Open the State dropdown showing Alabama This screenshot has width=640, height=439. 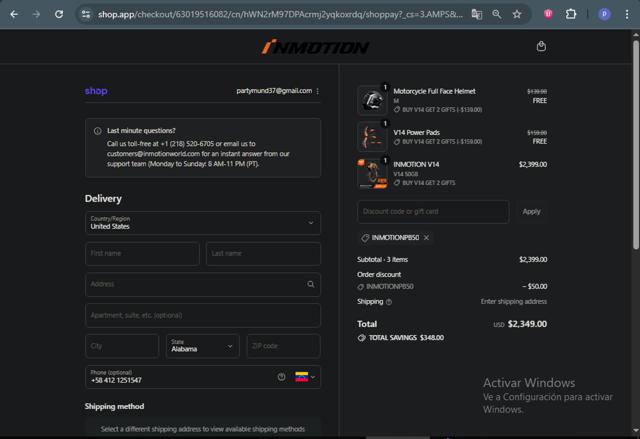click(x=202, y=346)
